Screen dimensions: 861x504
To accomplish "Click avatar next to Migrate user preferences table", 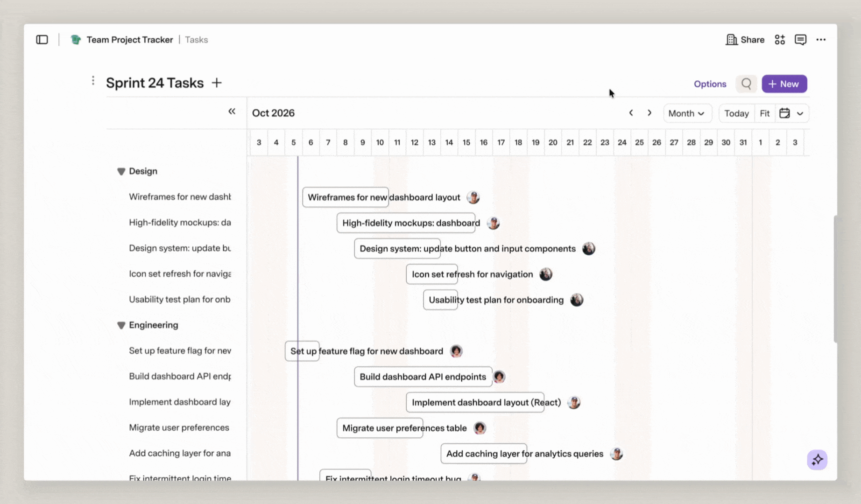I will [480, 428].
